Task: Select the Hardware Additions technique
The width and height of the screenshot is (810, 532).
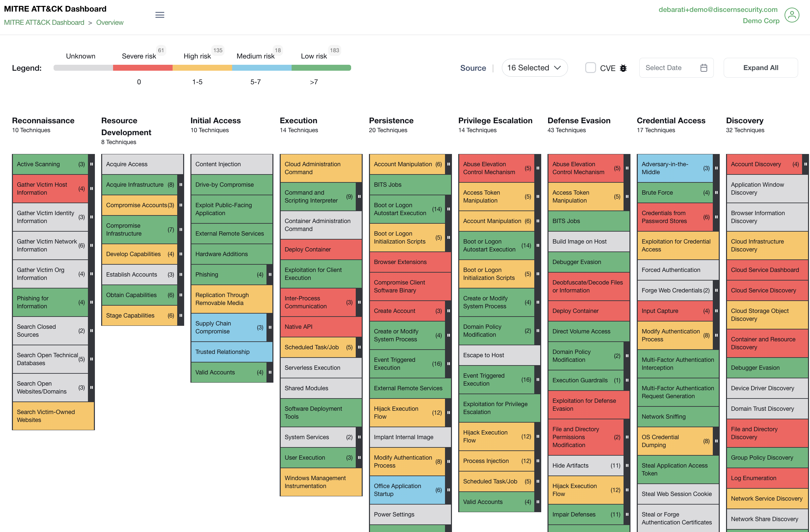Action: tap(232, 254)
